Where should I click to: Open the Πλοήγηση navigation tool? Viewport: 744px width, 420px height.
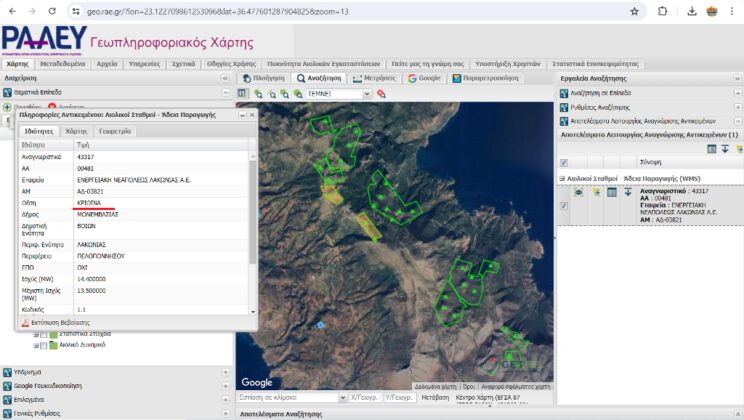click(264, 78)
